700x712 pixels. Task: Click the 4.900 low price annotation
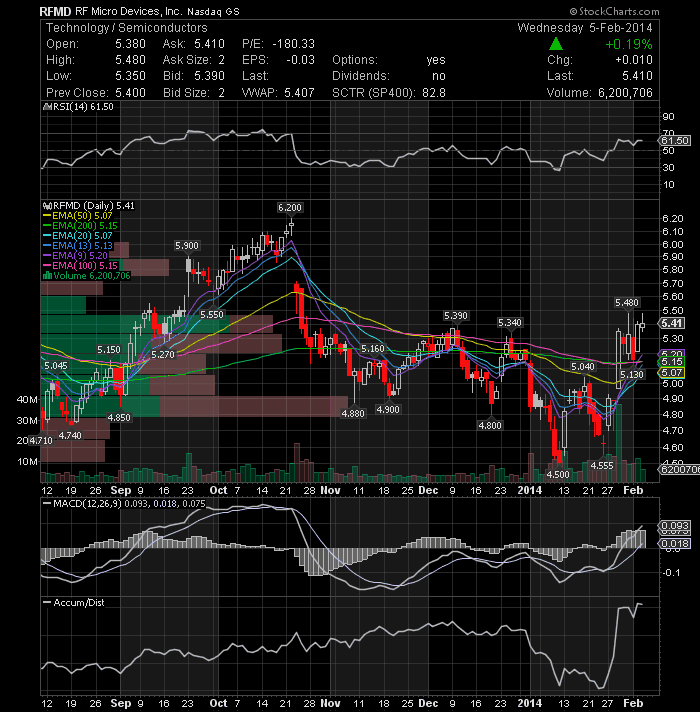388,410
